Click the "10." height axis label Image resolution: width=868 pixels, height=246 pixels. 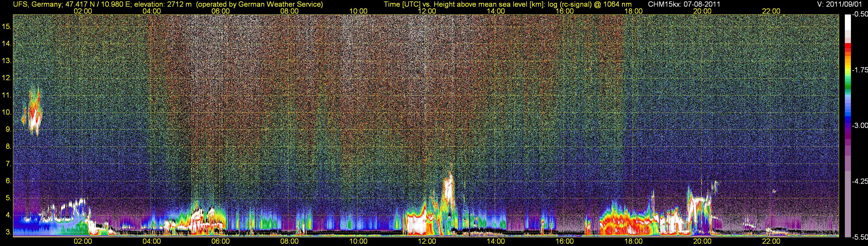point(7,112)
